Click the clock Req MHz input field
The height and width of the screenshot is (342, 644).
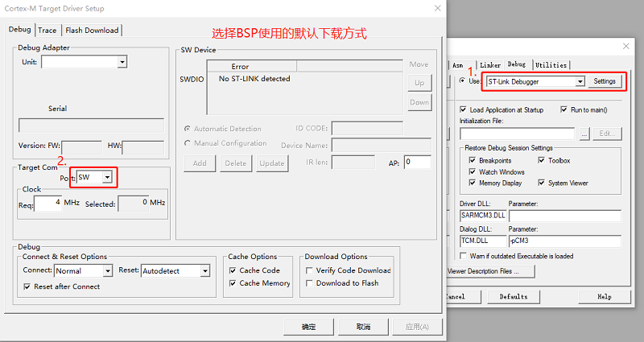(47, 203)
